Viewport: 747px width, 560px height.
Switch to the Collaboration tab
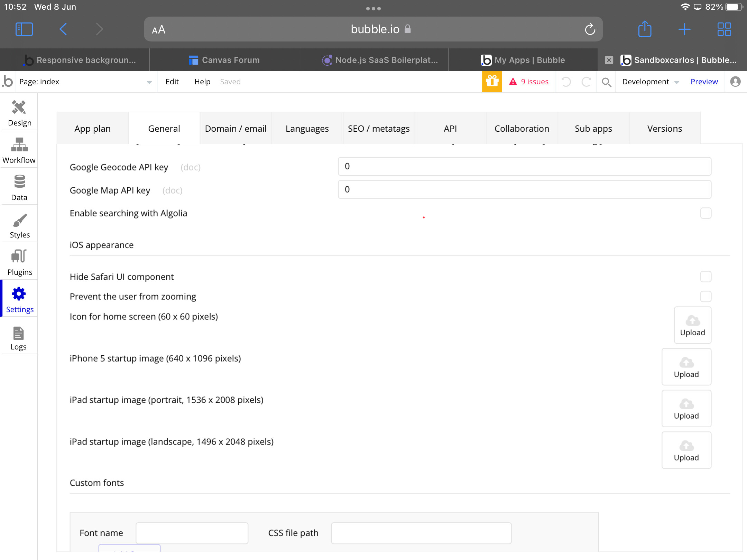(522, 128)
